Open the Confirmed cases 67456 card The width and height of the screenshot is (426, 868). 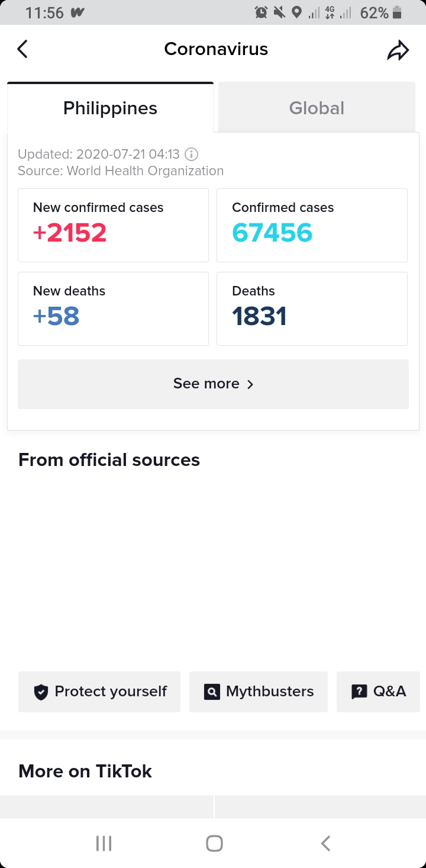pyautogui.click(x=312, y=225)
